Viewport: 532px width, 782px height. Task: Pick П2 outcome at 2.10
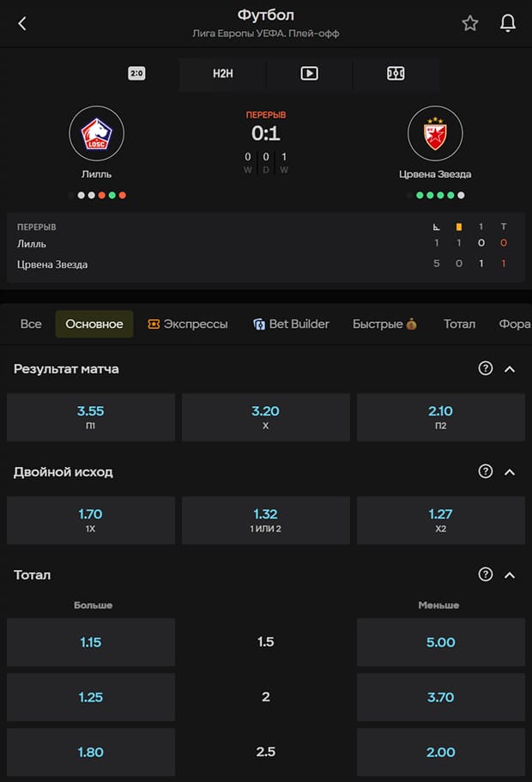[x=441, y=417]
